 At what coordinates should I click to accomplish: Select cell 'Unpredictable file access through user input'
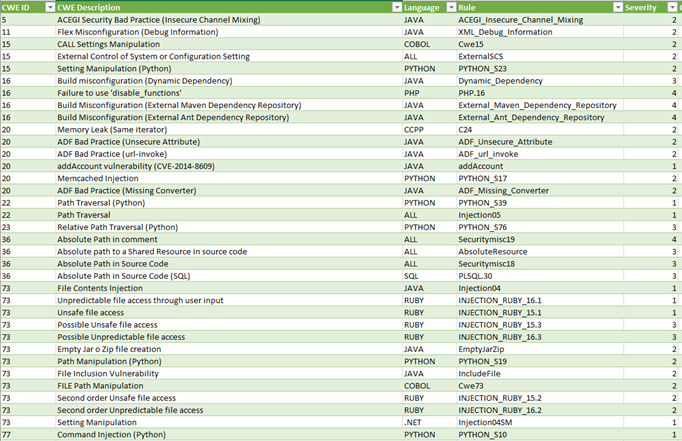(229, 300)
